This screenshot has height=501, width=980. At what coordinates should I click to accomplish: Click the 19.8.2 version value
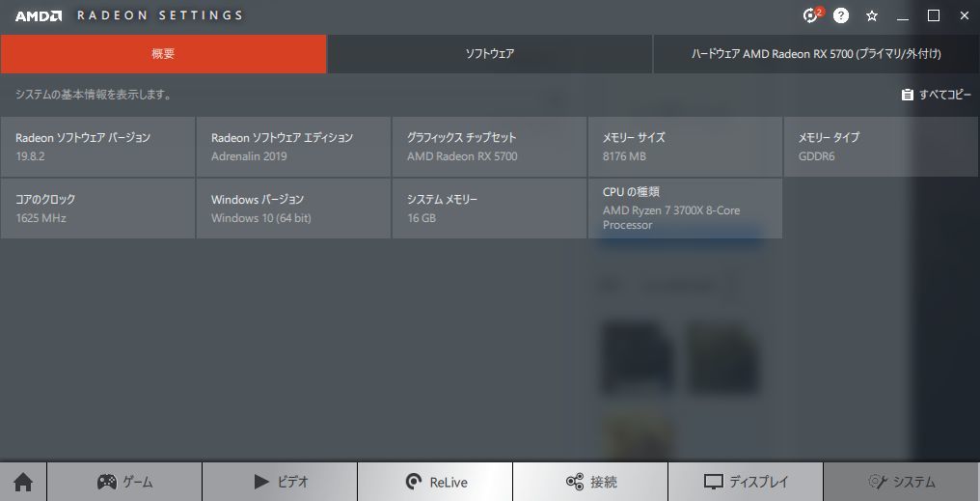pos(30,156)
